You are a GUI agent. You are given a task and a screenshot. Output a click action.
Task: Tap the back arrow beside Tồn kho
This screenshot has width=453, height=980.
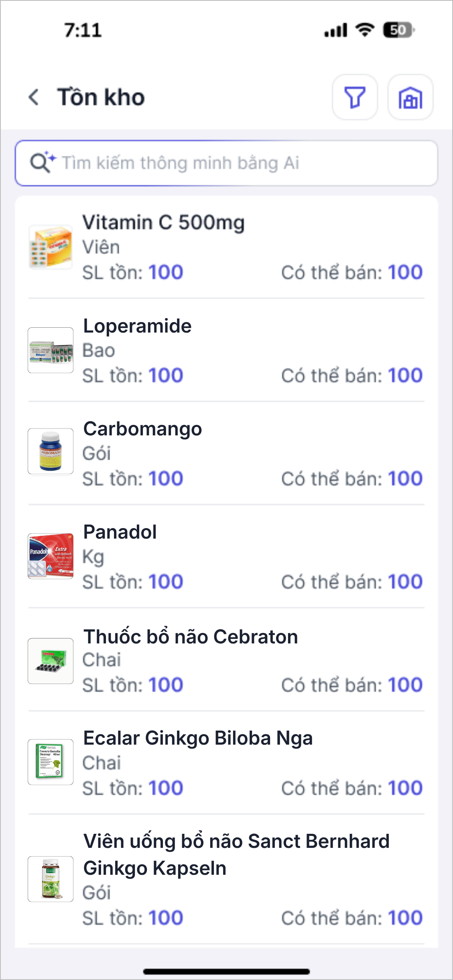pyautogui.click(x=35, y=97)
